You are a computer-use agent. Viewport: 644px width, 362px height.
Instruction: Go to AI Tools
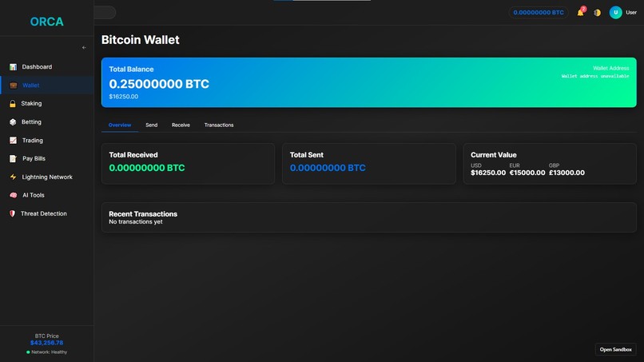47,195
